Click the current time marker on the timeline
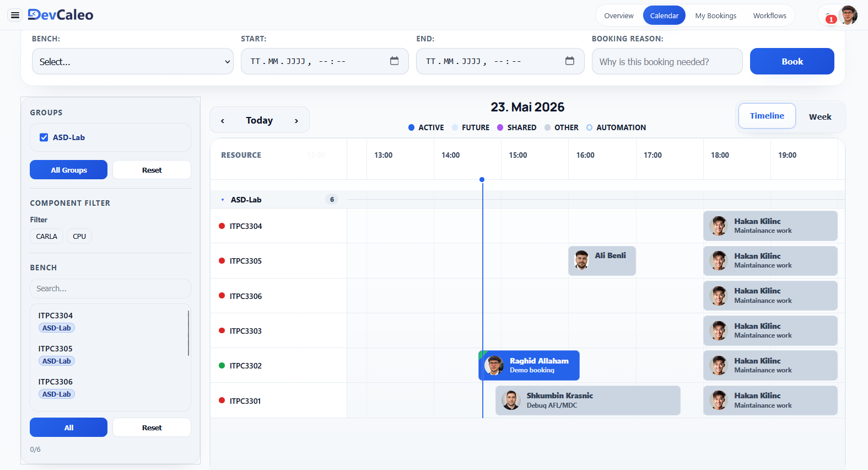The width and height of the screenshot is (868, 470). [482, 180]
